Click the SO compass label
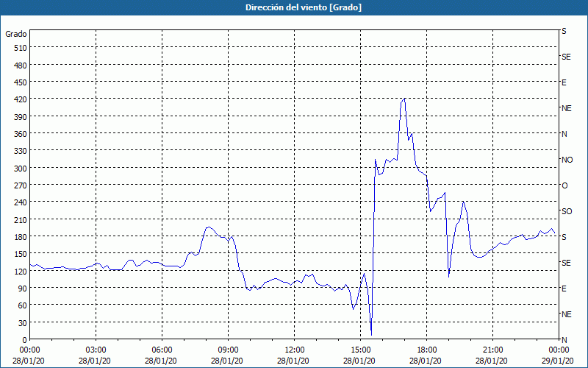The image size is (588, 368). pyautogui.click(x=567, y=211)
